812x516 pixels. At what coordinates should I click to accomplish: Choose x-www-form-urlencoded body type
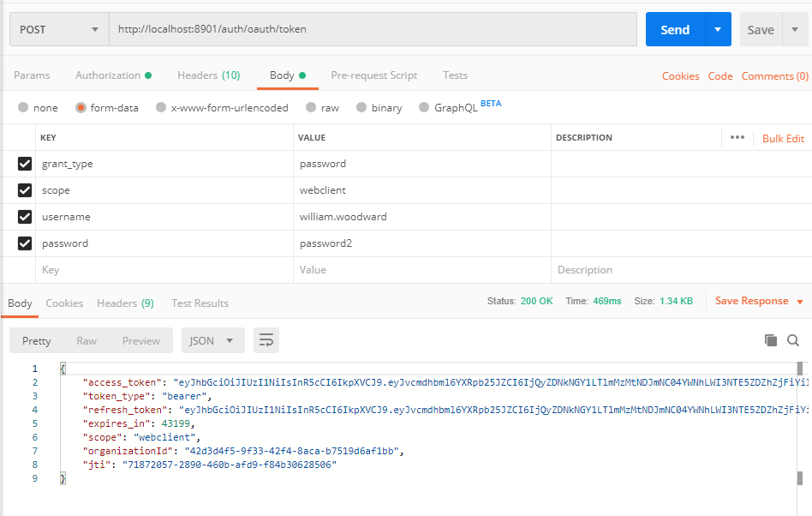pos(161,107)
